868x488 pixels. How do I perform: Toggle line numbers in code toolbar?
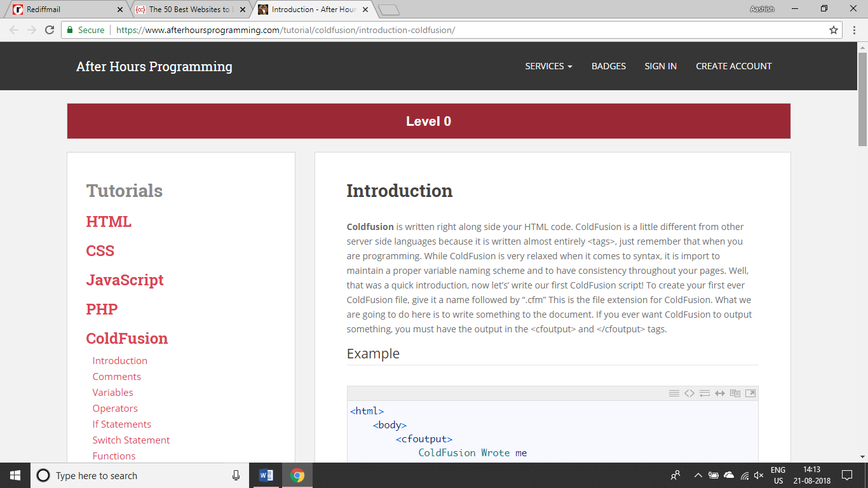click(x=674, y=393)
